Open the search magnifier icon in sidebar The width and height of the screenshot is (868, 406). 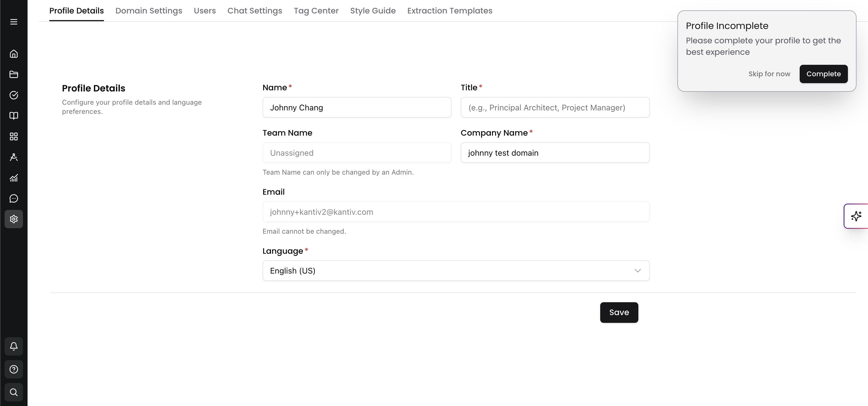point(13,392)
